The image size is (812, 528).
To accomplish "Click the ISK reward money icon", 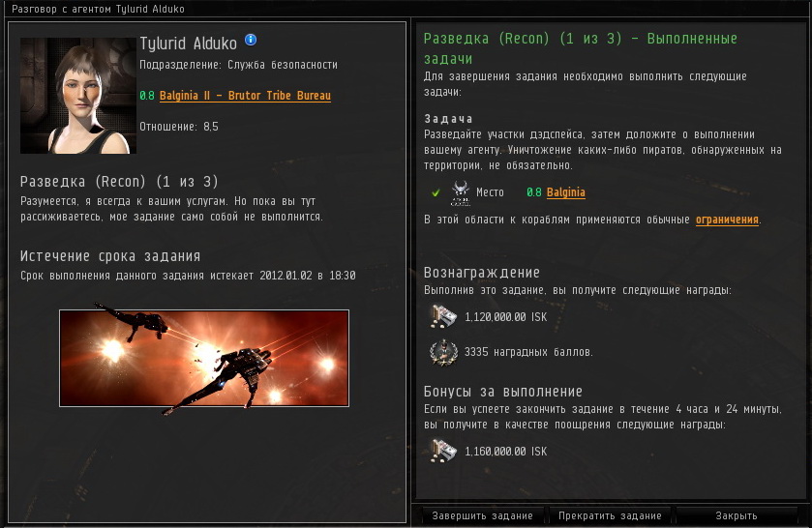I will tap(443, 316).
